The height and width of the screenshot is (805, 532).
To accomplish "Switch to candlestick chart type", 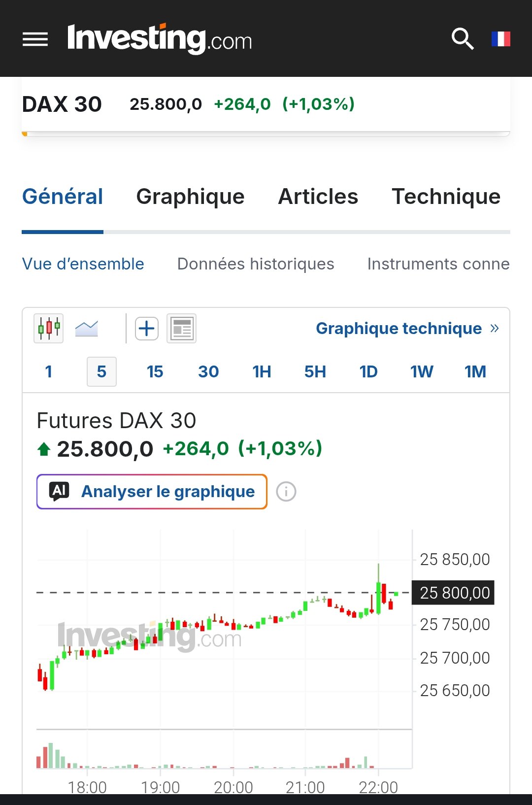I will (48, 328).
